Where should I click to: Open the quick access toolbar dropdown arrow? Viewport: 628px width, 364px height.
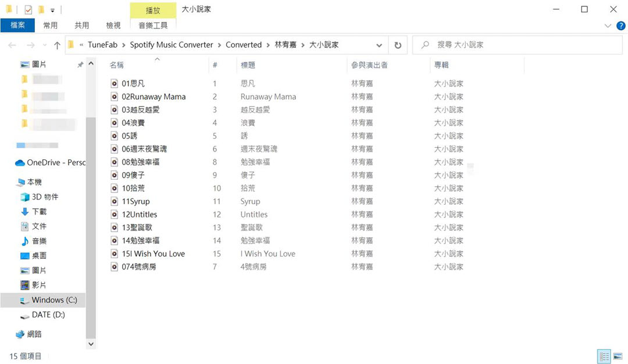tap(52, 10)
